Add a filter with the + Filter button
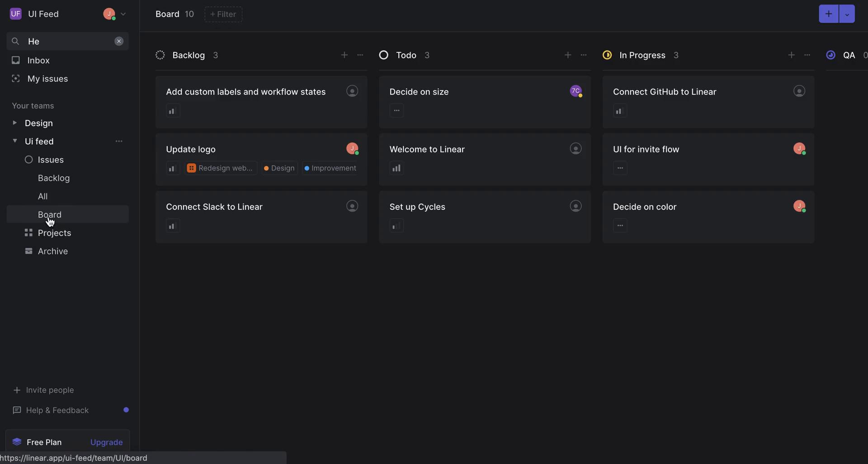Screen dimensions: 868x464 [223, 14]
